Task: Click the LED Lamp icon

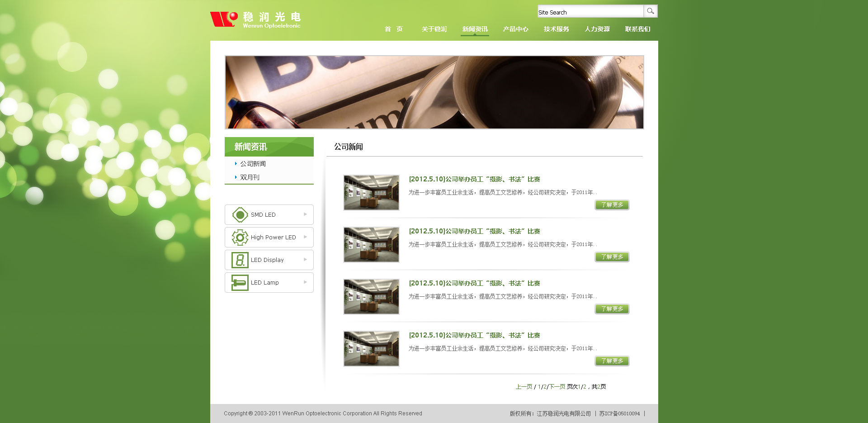Action: pos(240,283)
